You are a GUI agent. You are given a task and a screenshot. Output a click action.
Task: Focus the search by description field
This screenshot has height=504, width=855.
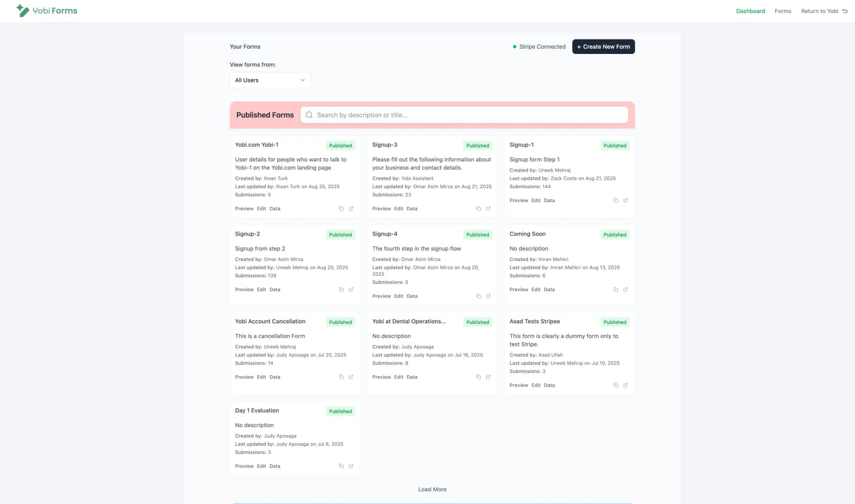[464, 115]
